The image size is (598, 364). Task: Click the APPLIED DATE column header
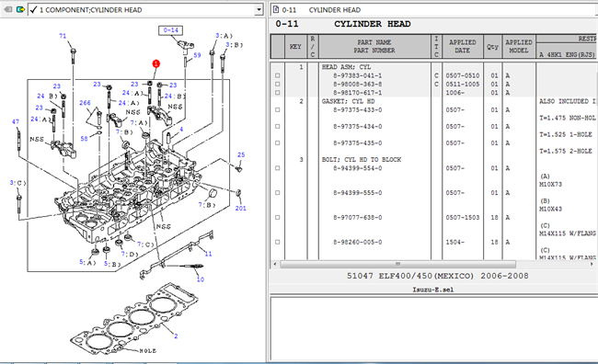[x=463, y=46]
